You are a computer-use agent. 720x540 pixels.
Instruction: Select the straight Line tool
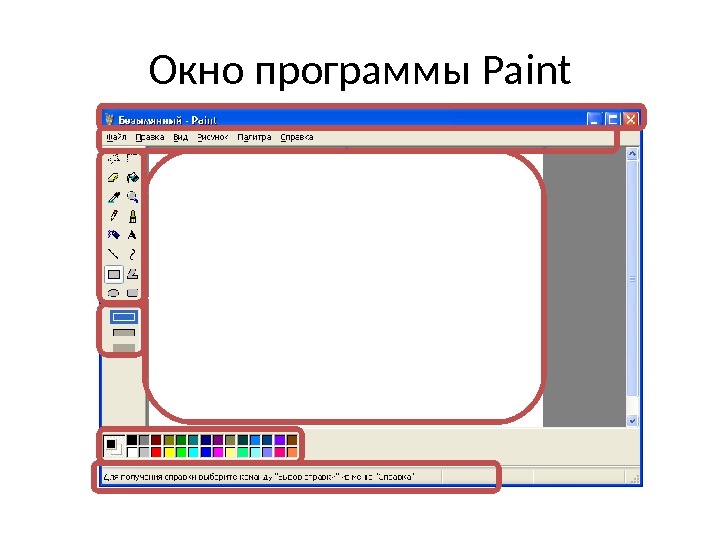[x=113, y=254]
